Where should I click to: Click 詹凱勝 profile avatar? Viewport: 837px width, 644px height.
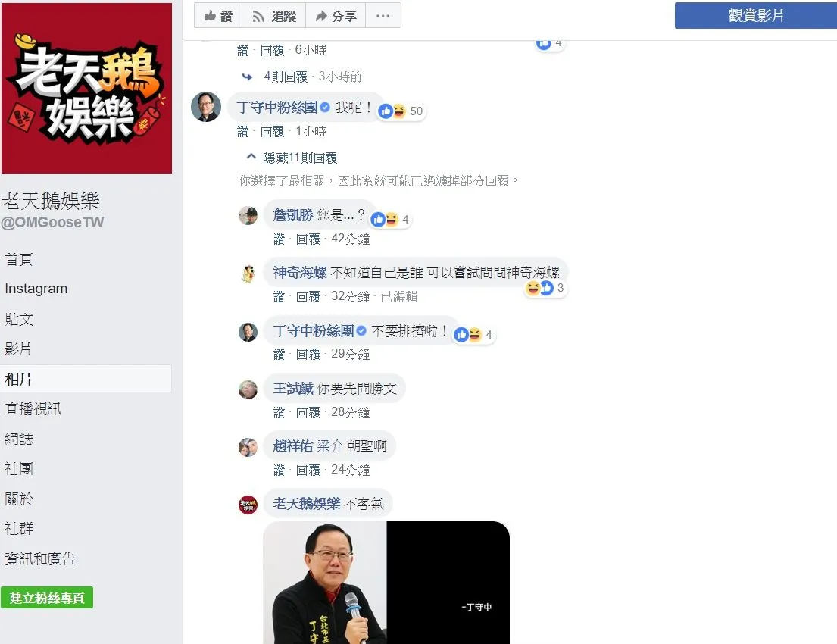[248, 216]
